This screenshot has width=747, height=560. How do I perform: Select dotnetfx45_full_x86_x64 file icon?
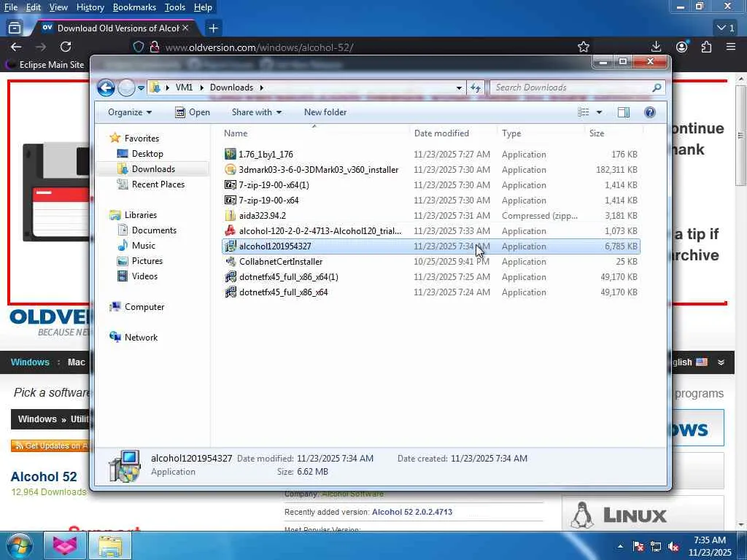[x=230, y=292]
